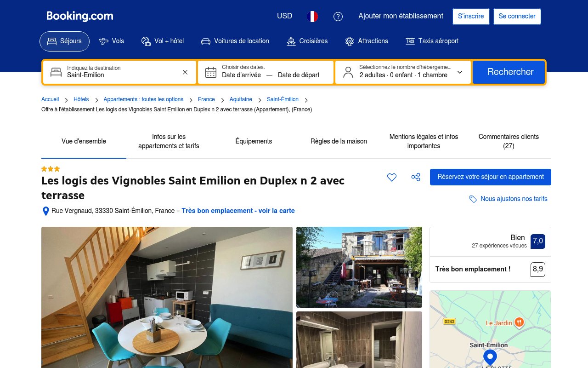Open the Hôtels breadcrumb
Screen dimensions: 588x368
click(81, 99)
